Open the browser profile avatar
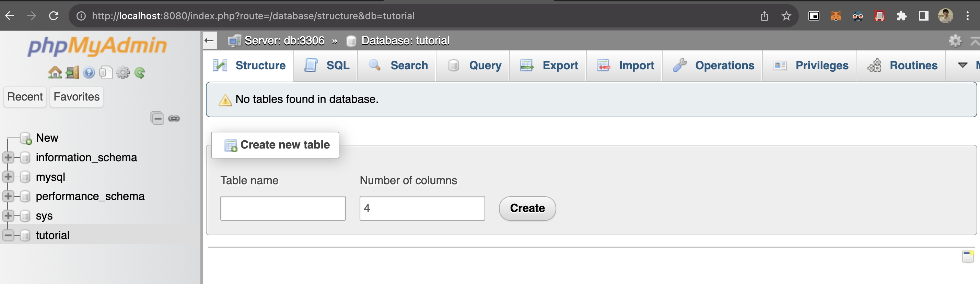The image size is (980, 284). click(945, 16)
